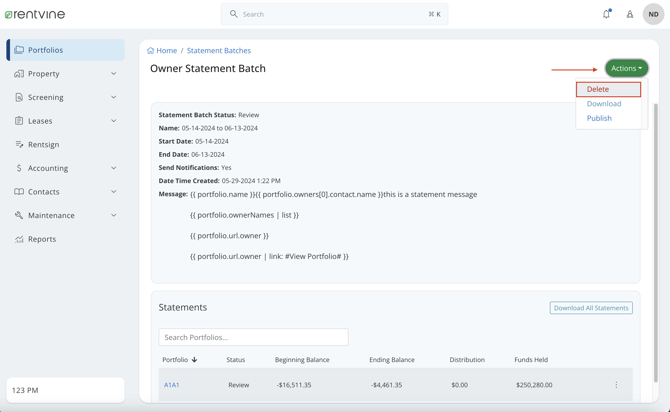The image size is (670, 412).
Task: Click the Search Portfolios input field
Action: pyautogui.click(x=253, y=337)
